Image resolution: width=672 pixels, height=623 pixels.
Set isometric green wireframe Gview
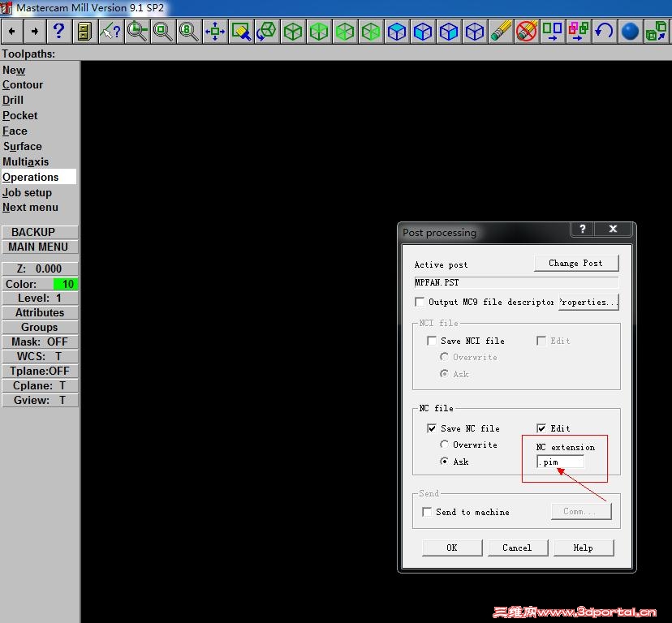click(293, 32)
